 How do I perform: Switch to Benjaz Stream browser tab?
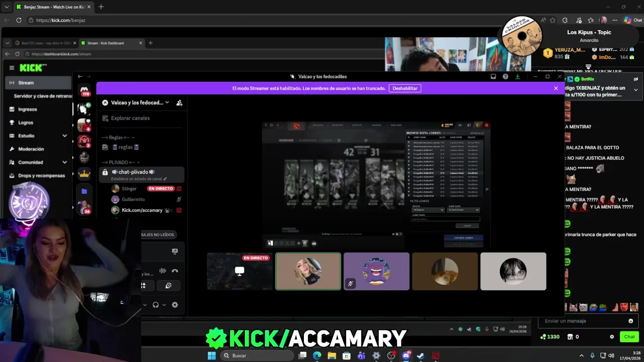pyautogui.click(x=53, y=7)
